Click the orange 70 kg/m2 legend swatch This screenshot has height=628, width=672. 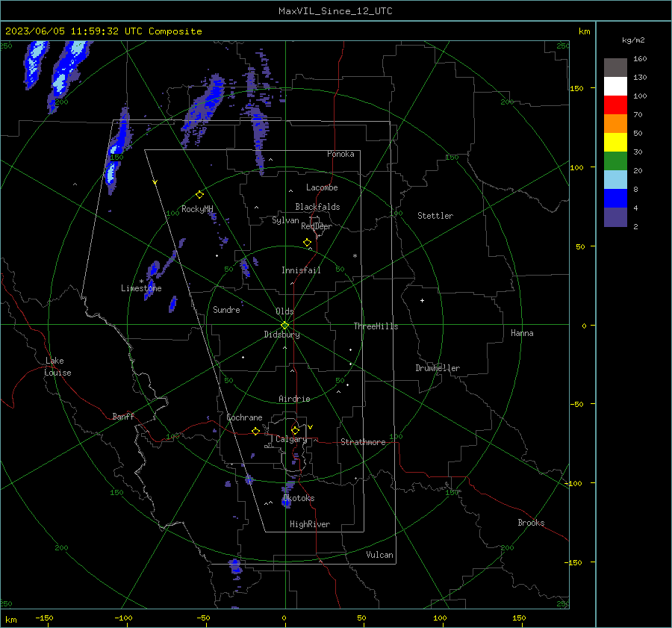click(x=615, y=124)
